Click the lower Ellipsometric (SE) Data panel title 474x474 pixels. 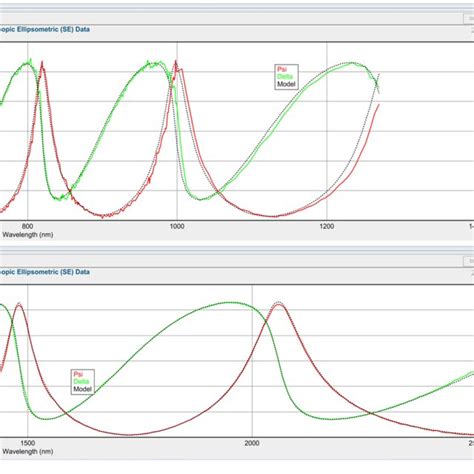click(45, 272)
